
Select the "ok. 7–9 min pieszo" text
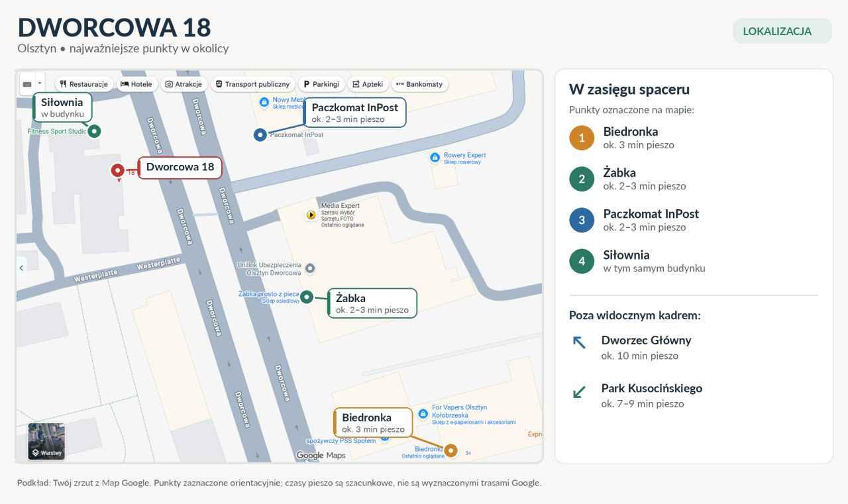click(x=643, y=403)
